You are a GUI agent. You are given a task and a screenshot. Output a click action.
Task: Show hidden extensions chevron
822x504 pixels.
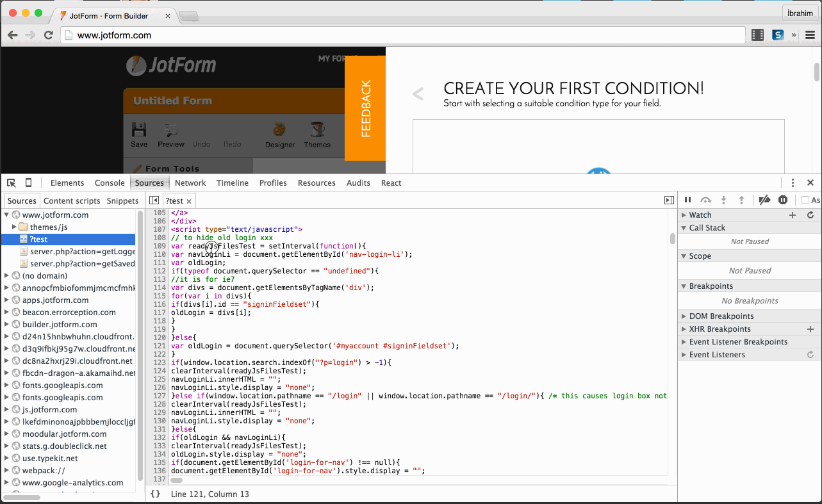pos(794,35)
